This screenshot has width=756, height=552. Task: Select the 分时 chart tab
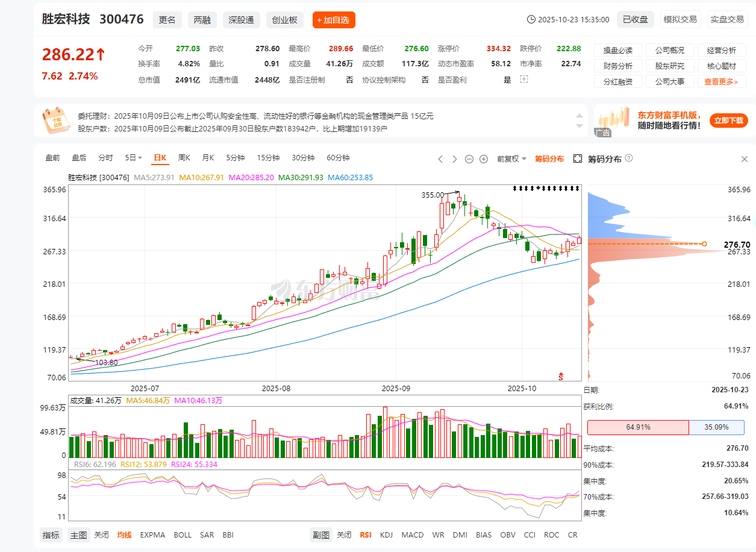(105, 158)
